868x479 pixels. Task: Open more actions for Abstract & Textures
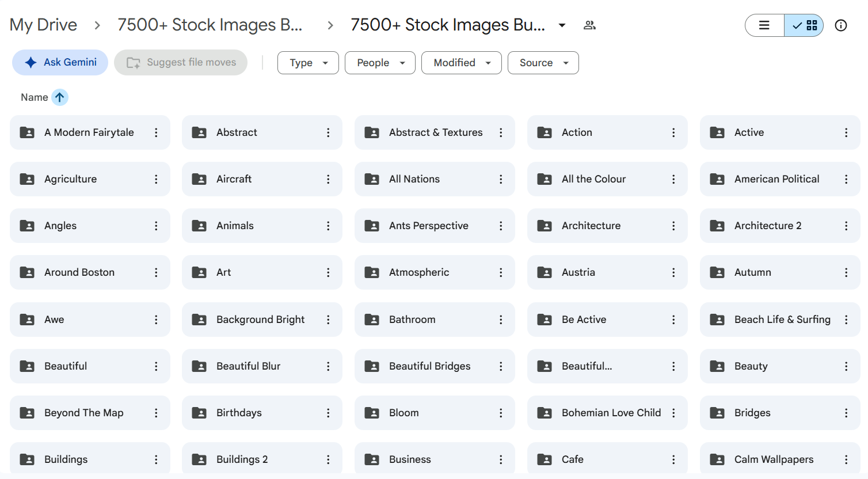pyautogui.click(x=501, y=132)
